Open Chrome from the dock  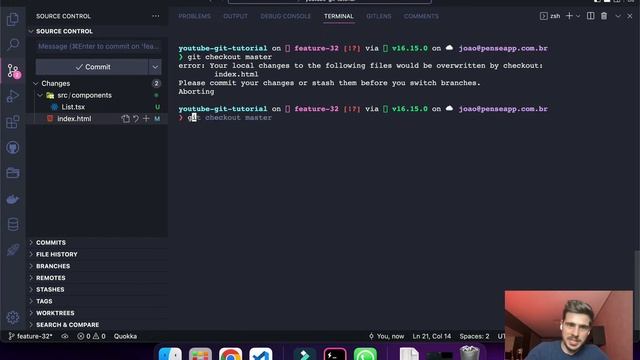[x=231, y=353]
